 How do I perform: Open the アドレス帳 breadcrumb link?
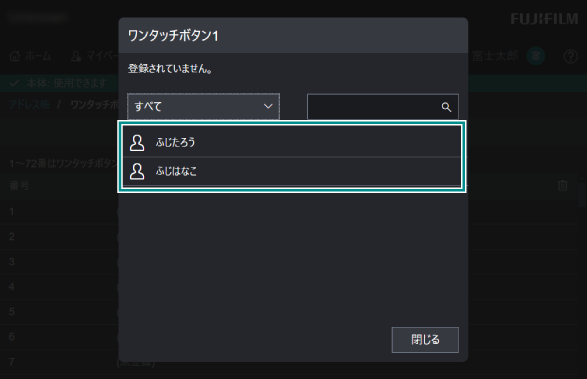pos(30,104)
